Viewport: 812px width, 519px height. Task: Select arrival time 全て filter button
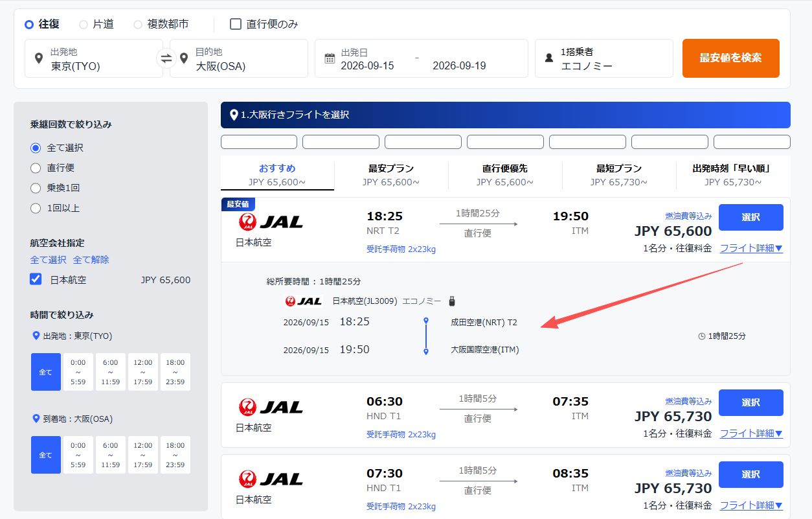pos(46,455)
